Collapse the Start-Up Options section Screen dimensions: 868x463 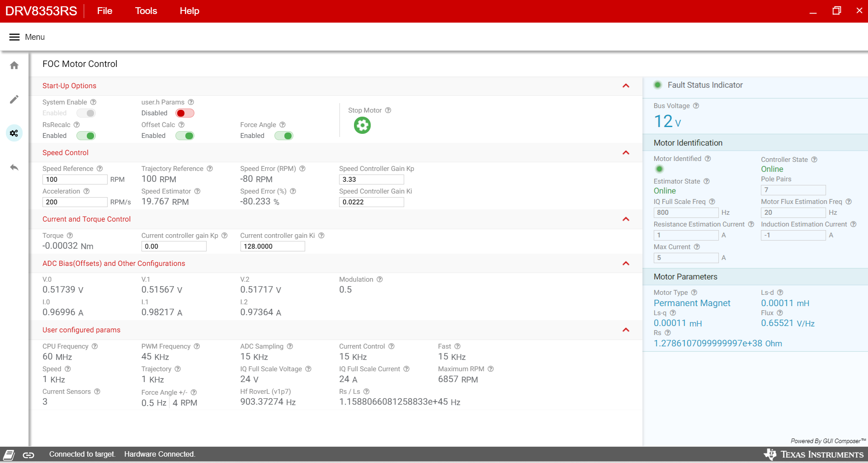(x=626, y=86)
